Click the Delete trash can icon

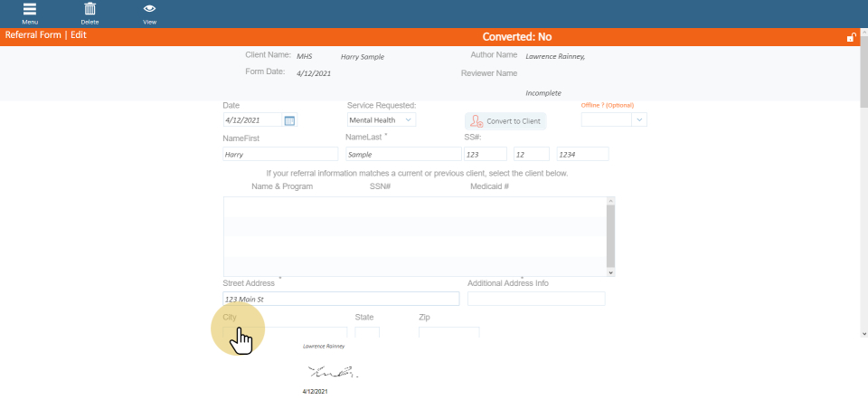90,10
